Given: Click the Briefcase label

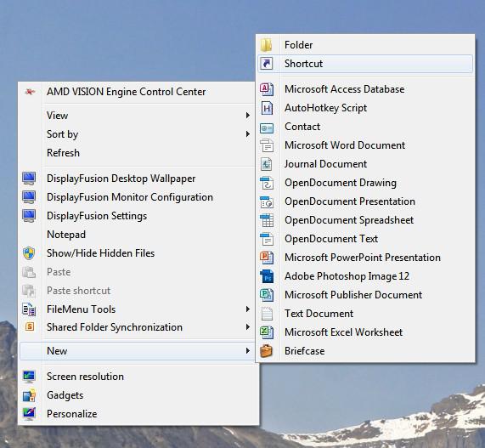Looking at the screenshot, I should [305, 351].
